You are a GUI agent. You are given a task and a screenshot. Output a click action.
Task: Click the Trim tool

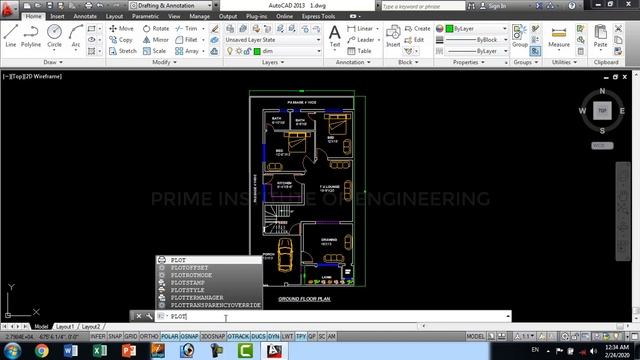(x=186, y=29)
